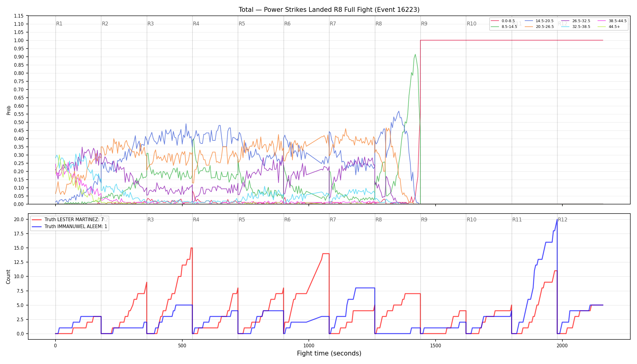Click R6 round marker in probability chart

[x=287, y=24]
